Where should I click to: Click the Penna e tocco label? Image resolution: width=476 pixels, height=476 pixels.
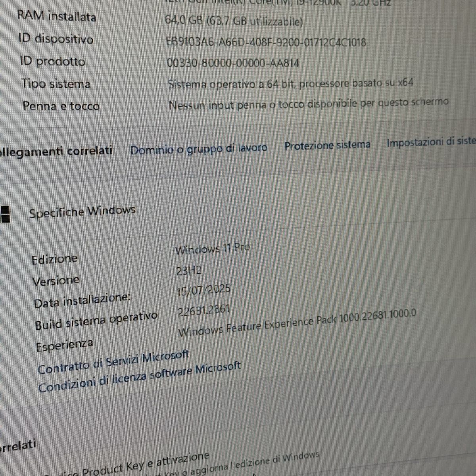[x=61, y=106]
